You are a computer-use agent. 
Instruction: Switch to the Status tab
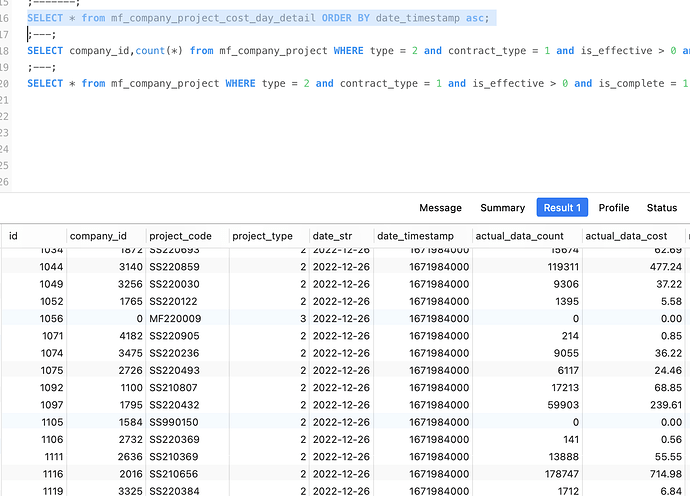click(x=662, y=208)
